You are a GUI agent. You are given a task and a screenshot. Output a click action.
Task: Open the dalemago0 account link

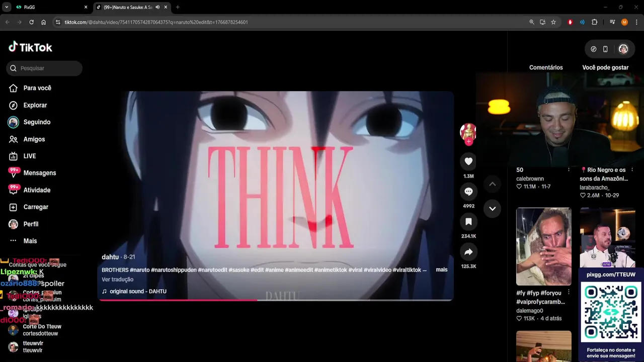(529, 311)
